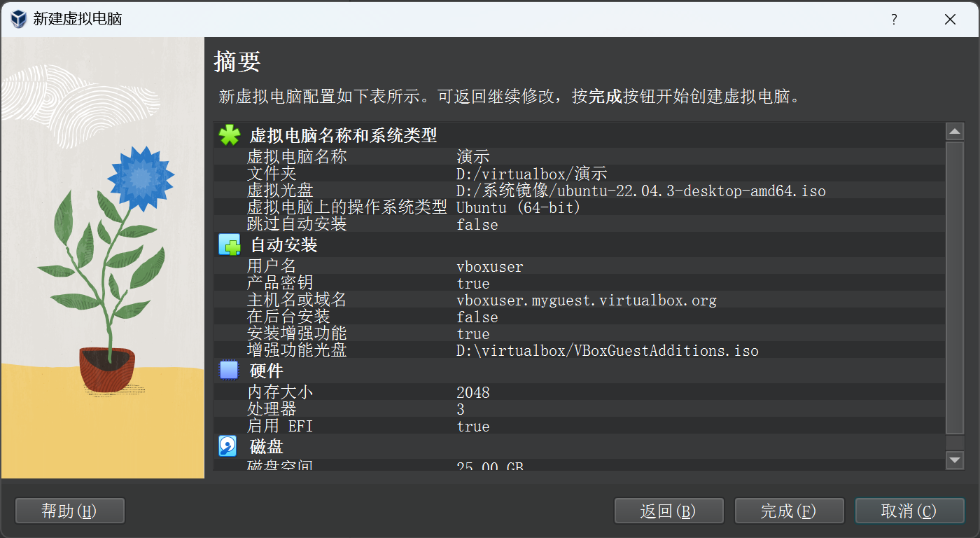Select the 产品密钥 row label
980x538 pixels.
tap(280, 283)
